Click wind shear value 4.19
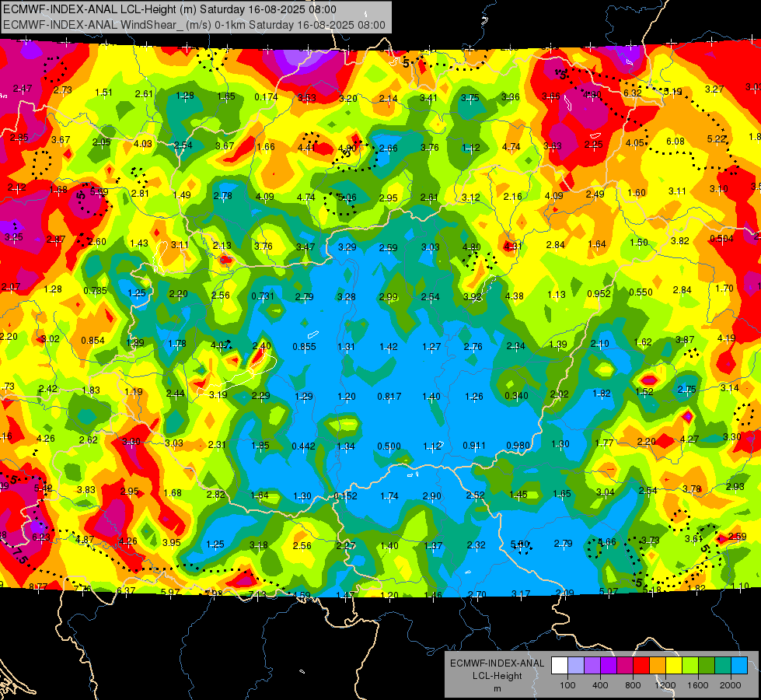Viewport: 761px width, 700px height. 727,338
